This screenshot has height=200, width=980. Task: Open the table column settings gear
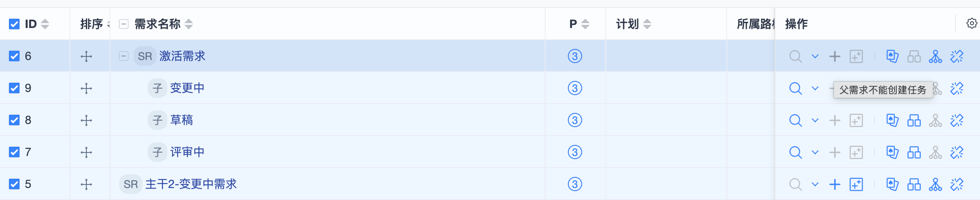[x=972, y=24]
